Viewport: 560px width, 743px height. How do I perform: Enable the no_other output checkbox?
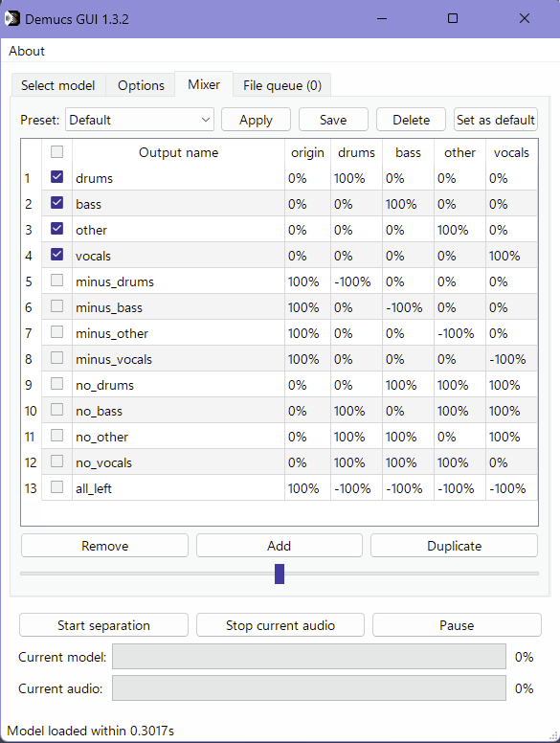click(x=56, y=436)
